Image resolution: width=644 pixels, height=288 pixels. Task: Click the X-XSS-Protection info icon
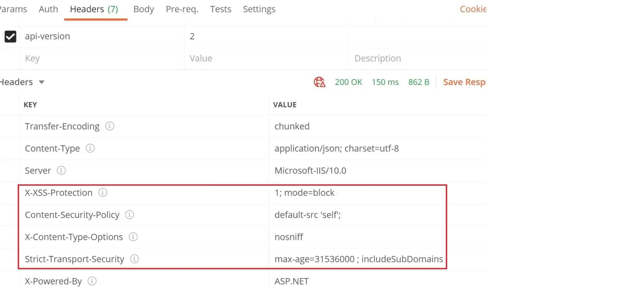coord(103,193)
